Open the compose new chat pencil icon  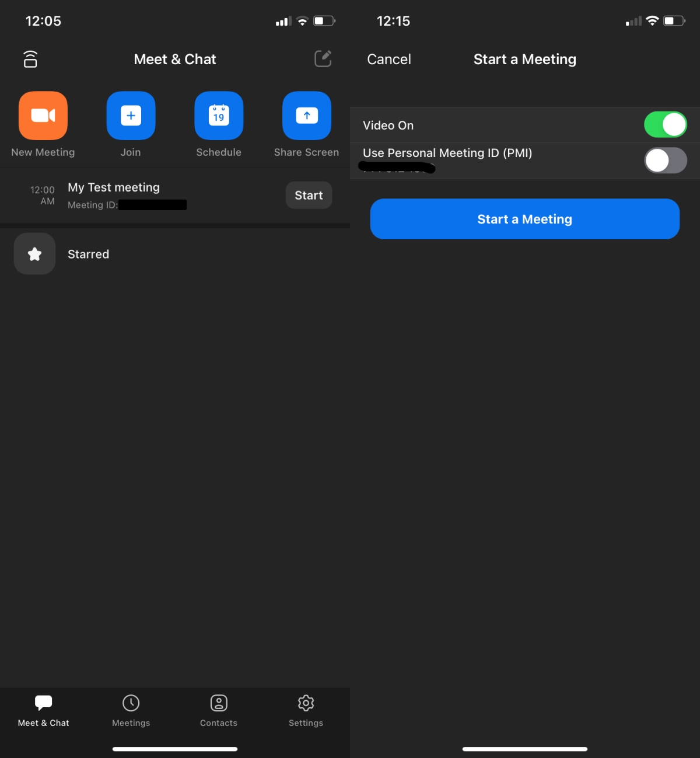323,58
